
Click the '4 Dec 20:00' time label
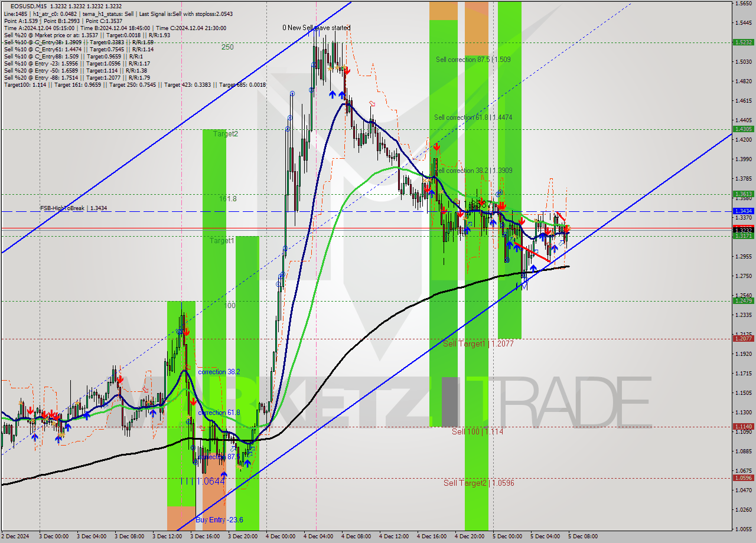(470, 537)
